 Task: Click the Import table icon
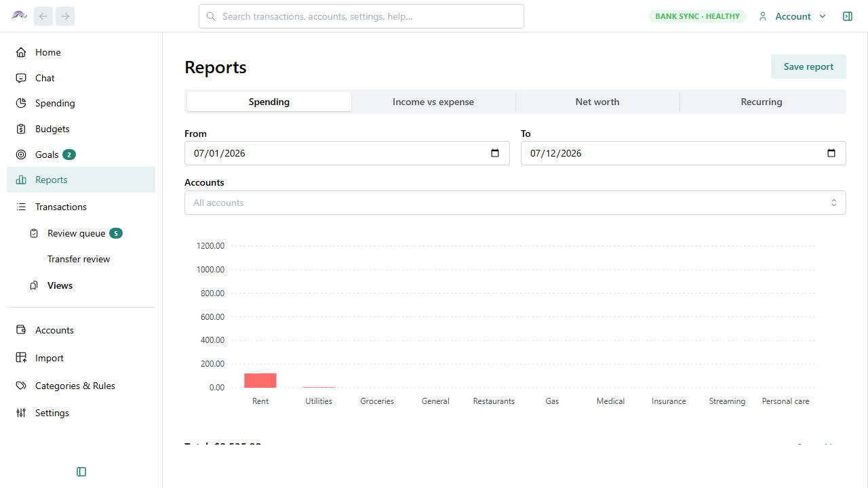(21, 358)
